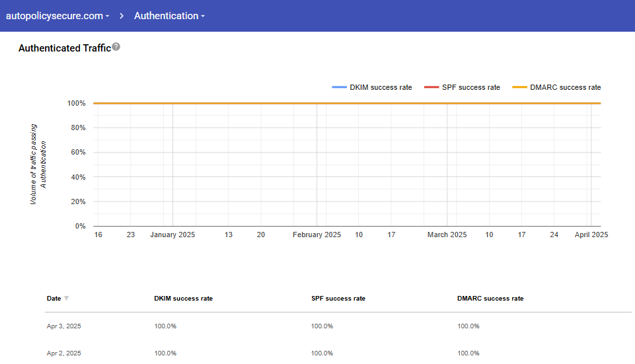Select the Apr 3, 2025 table row date
The height and width of the screenshot is (364, 635).
63,326
